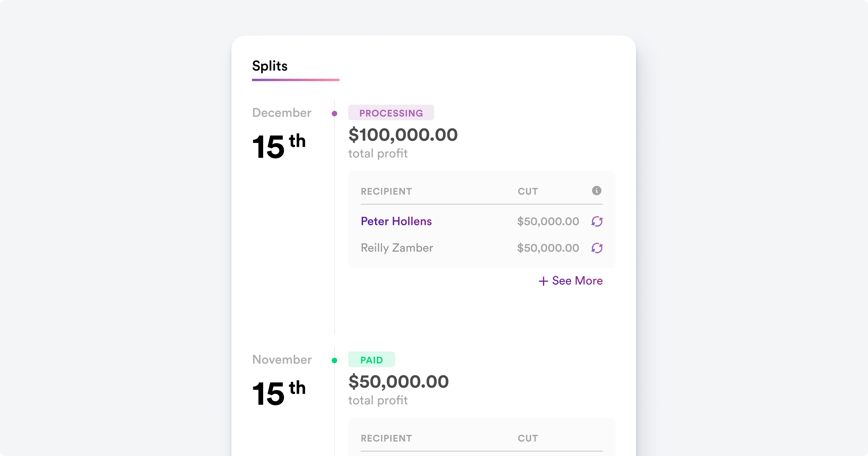Expand the list with See More
The width and height of the screenshot is (868, 456).
pos(577,281)
